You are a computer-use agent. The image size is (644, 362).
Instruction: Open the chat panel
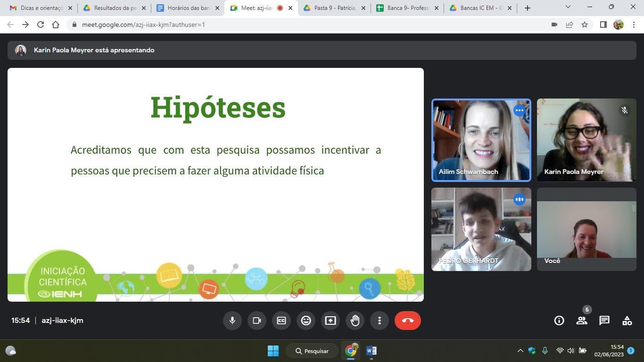(604, 321)
